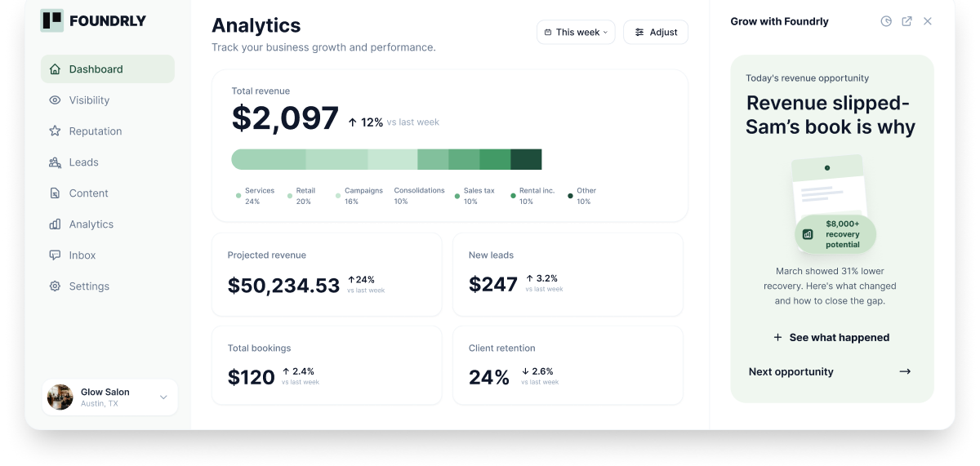980x466 pixels.
Task: Click the Foundrly logo icon
Action: click(52, 21)
